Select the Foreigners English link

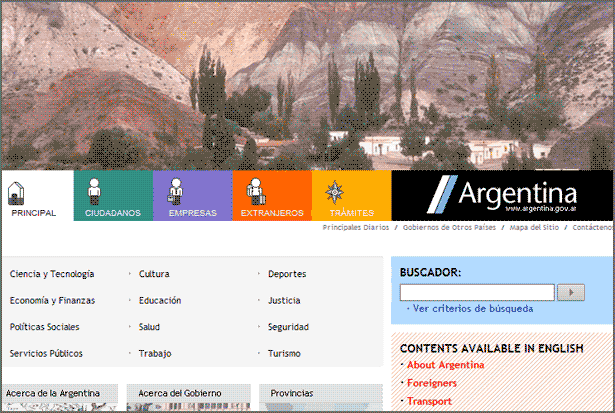point(432,383)
